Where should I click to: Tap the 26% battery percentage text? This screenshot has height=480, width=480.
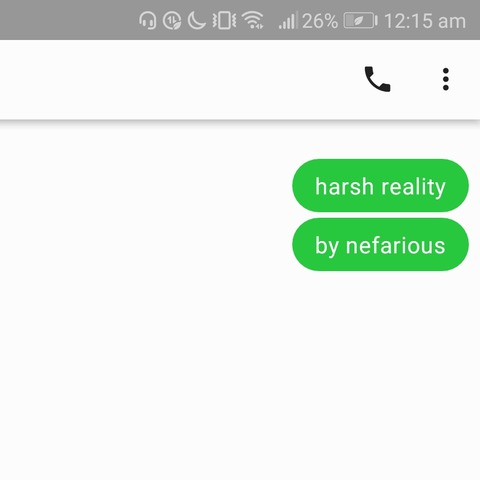coord(320,21)
